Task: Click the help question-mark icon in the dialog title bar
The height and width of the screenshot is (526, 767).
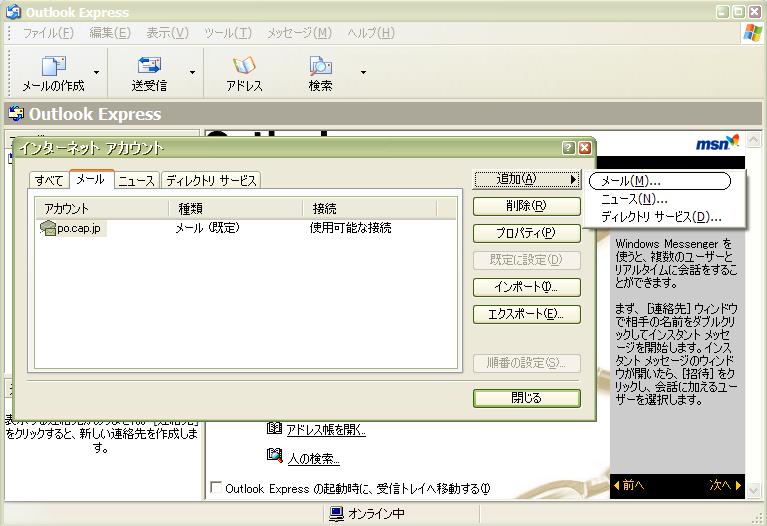Action: 568,148
